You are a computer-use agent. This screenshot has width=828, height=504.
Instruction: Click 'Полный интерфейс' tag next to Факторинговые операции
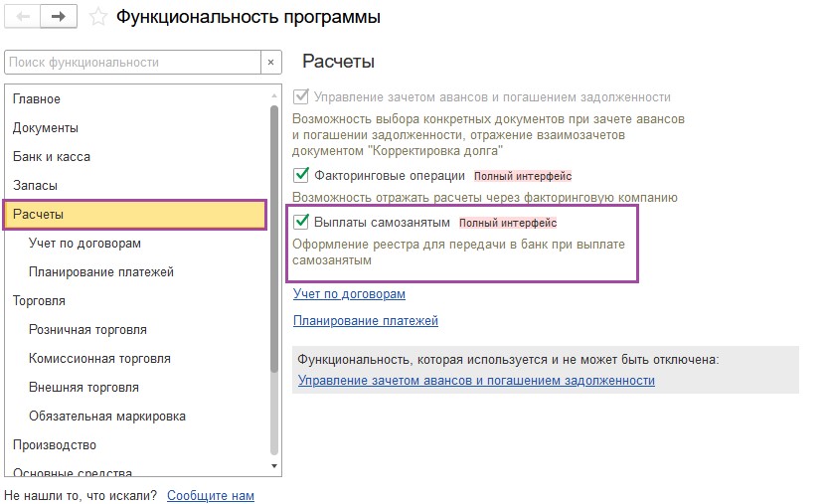523,176
